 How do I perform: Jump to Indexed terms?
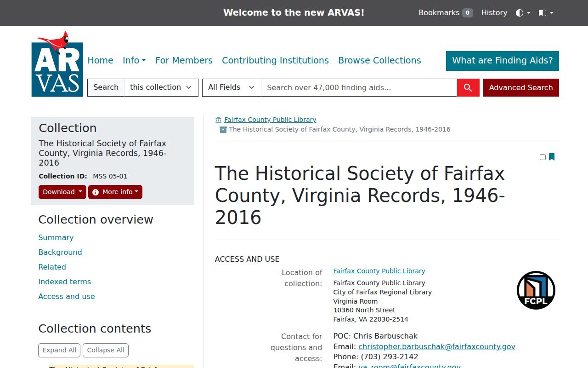(65, 282)
